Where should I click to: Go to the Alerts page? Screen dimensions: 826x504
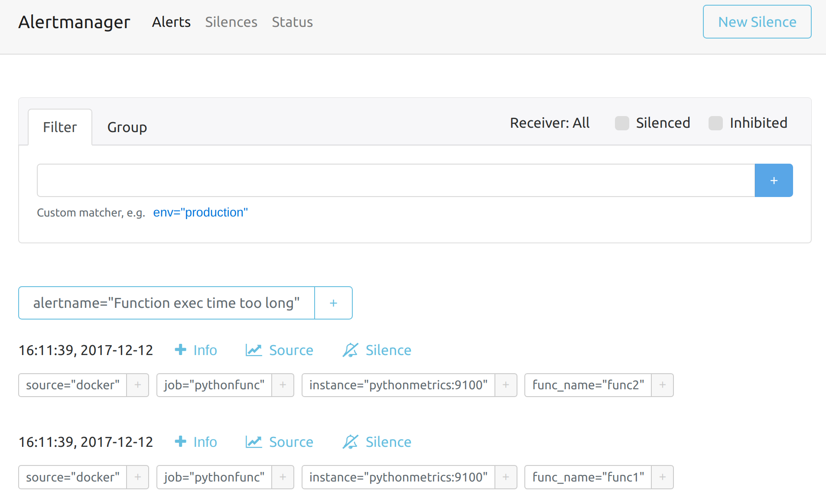click(x=171, y=22)
